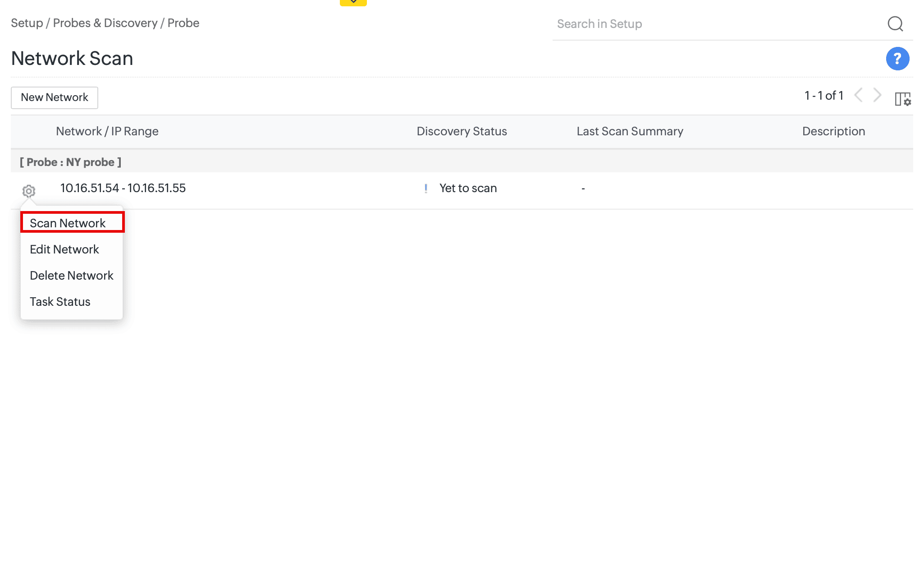Click the New Network button

click(55, 97)
